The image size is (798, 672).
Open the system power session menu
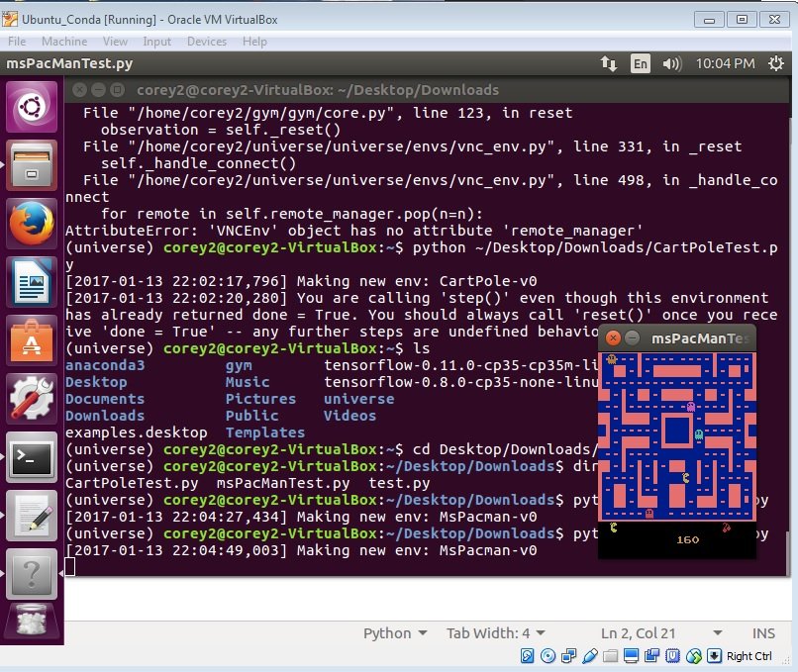coord(776,63)
